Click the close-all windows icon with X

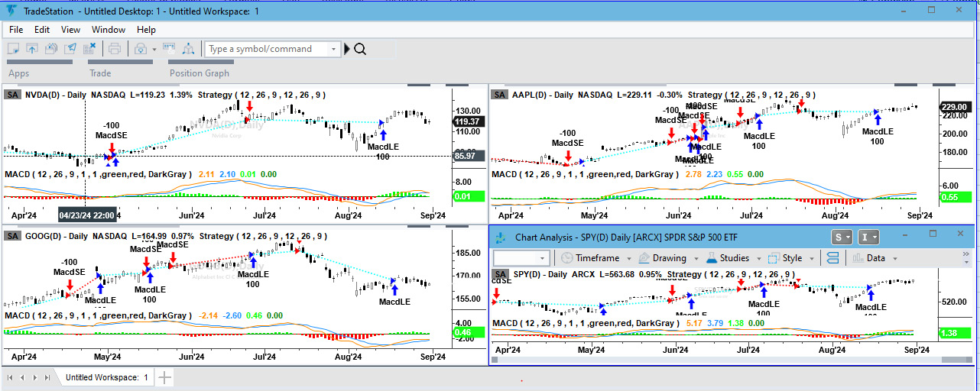[x=91, y=49]
